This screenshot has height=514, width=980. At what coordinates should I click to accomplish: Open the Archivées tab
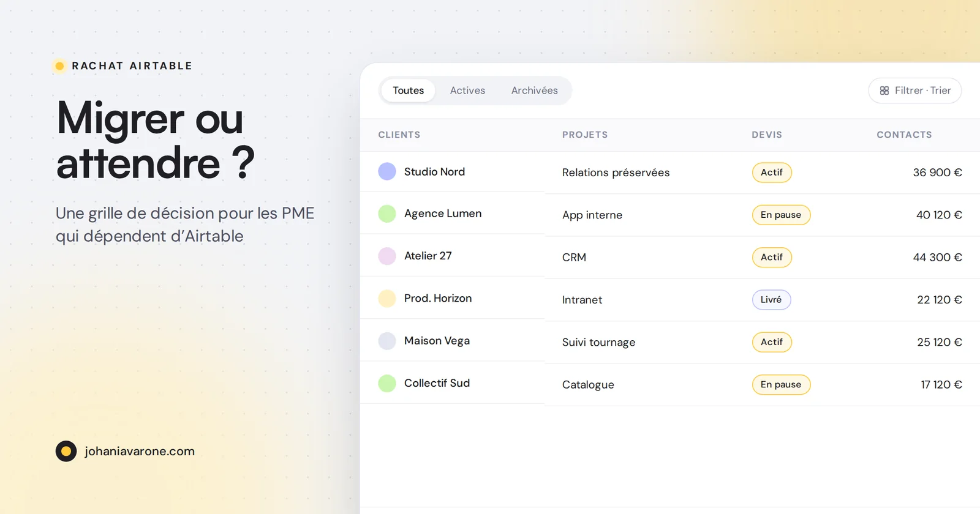534,91
